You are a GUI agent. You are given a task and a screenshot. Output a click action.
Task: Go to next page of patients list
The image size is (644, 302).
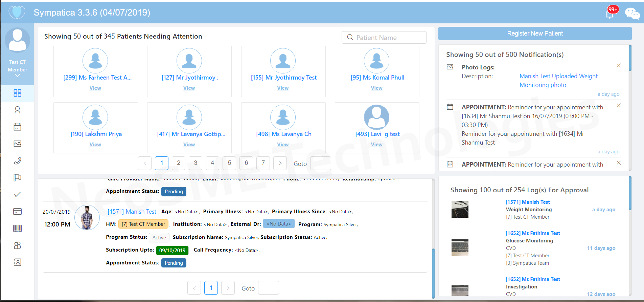pos(280,163)
